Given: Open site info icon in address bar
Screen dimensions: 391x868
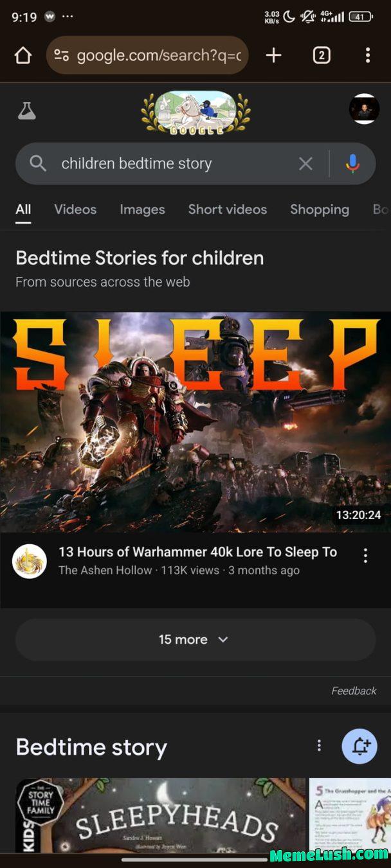Looking at the screenshot, I should (x=62, y=56).
